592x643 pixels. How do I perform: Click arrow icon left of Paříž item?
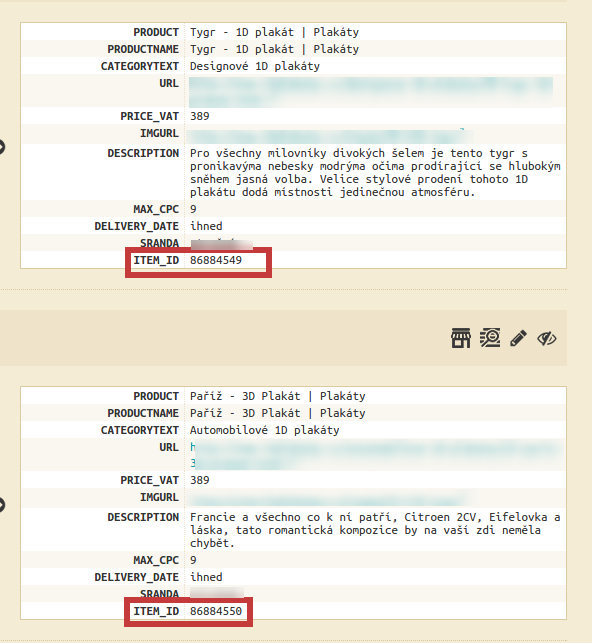2,504
